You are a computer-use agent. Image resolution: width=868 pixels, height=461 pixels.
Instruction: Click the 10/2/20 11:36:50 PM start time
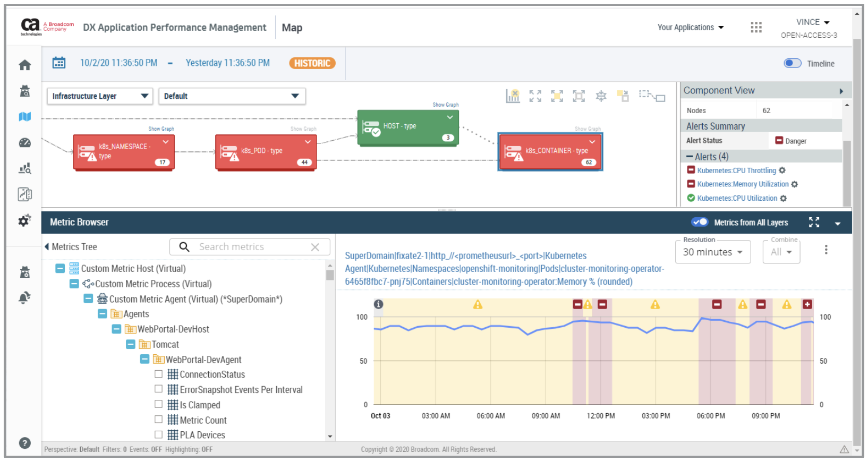coord(118,63)
